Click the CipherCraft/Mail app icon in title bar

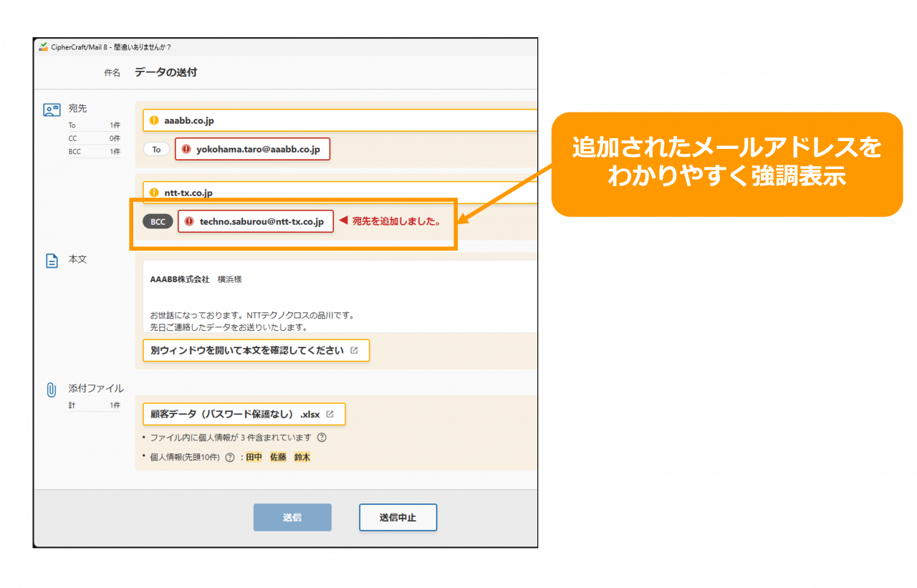click(43, 47)
